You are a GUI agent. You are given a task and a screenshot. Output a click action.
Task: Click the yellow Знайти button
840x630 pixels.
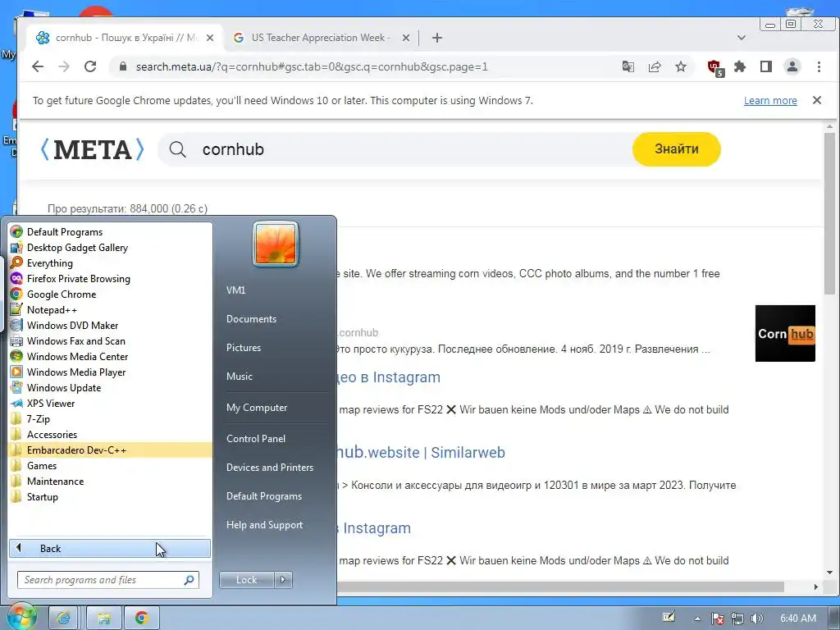677,149
